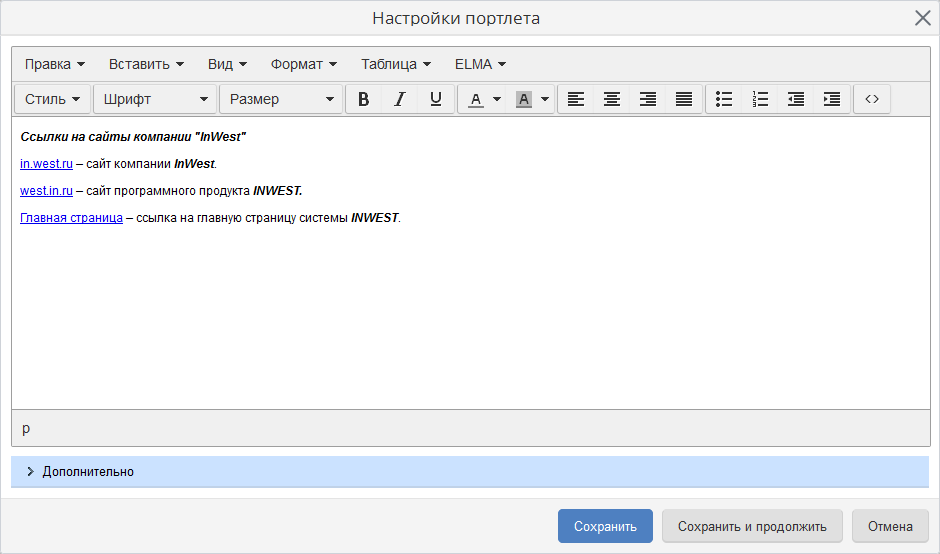Apply background highlight color button
The height and width of the screenshot is (554, 940).
pyautogui.click(x=523, y=99)
